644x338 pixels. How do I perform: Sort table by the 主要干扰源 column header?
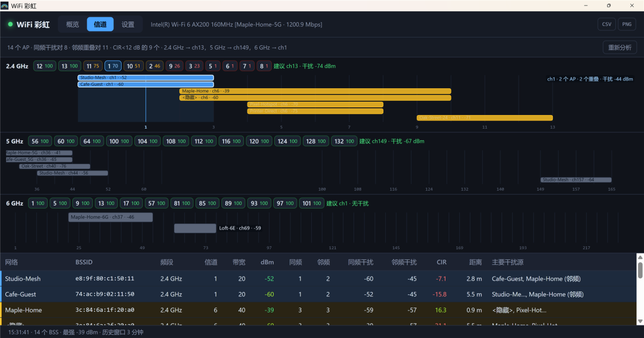[507, 262]
